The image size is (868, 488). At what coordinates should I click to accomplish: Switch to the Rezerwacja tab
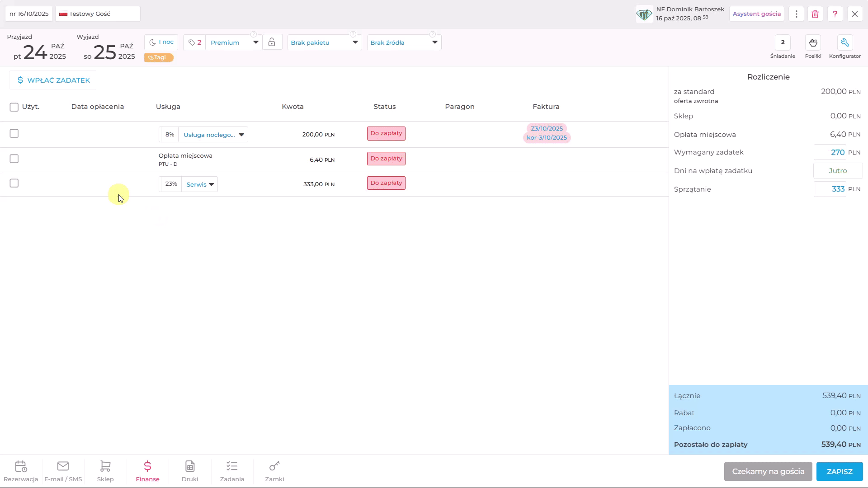[21, 471]
